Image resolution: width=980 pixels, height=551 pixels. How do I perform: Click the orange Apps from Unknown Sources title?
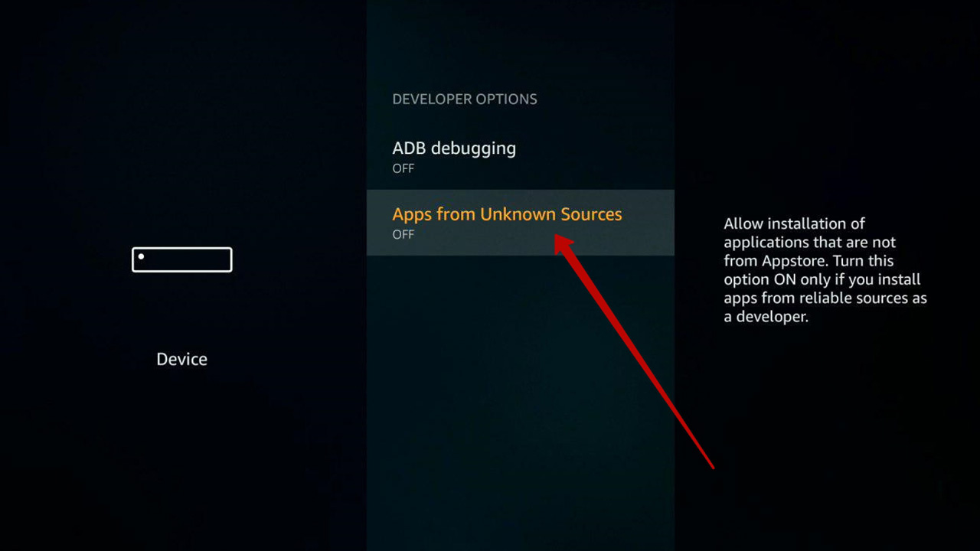(507, 214)
